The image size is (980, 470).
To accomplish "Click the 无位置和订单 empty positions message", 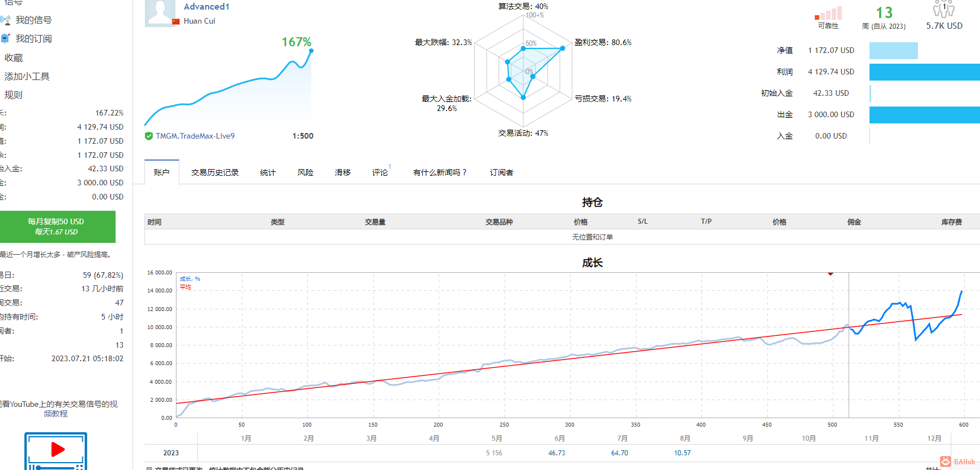I will click(593, 237).
